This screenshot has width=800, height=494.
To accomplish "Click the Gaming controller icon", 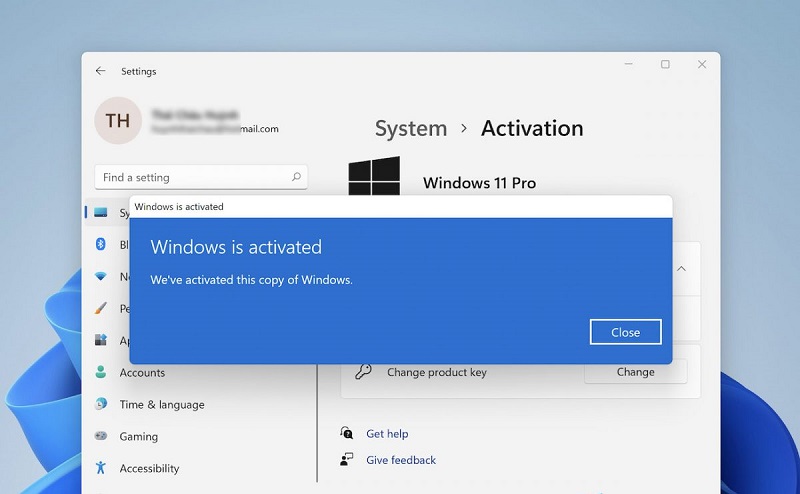I will point(101,436).
